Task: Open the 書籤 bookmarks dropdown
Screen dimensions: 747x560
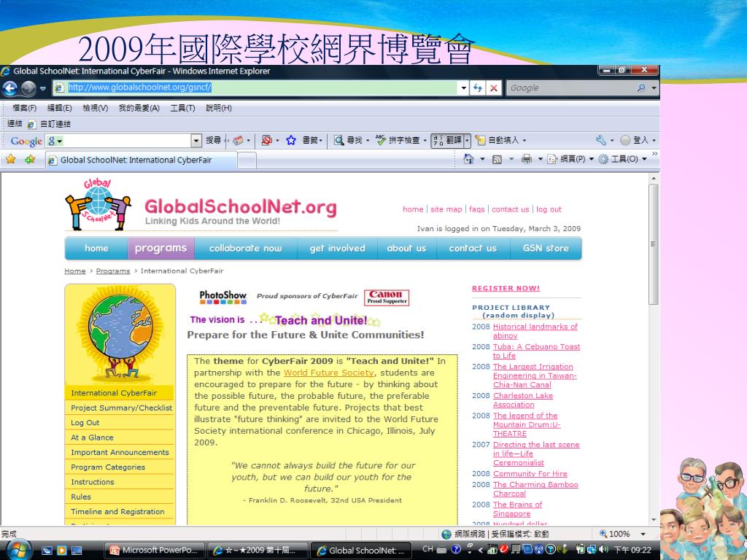Action: 312,140
